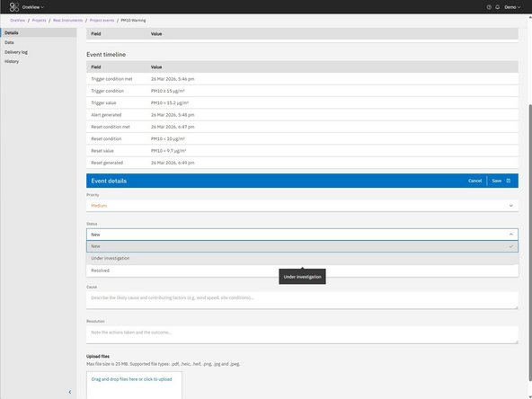Collapse the sidebar with the chevron
Screen dimensions: 532x399
point(70,392)
